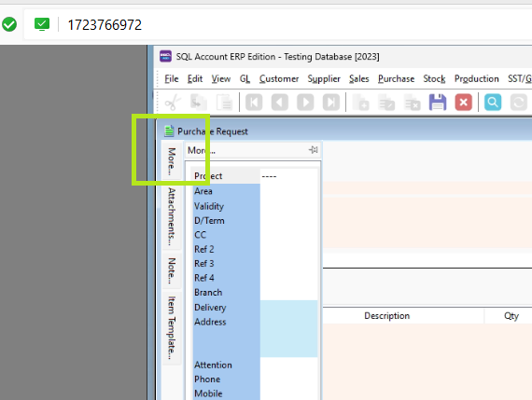532x400 pixels.
Task: Open the Find magnifier toolbar icon
Action: coord(493,102)
